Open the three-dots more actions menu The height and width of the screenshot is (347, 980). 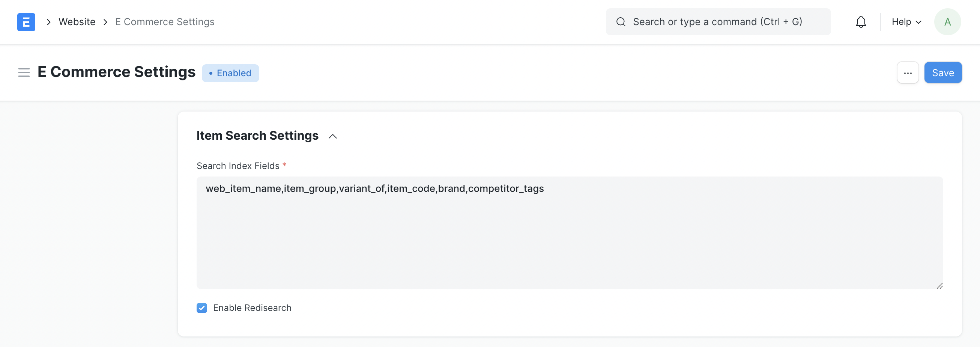pos(907,73)
